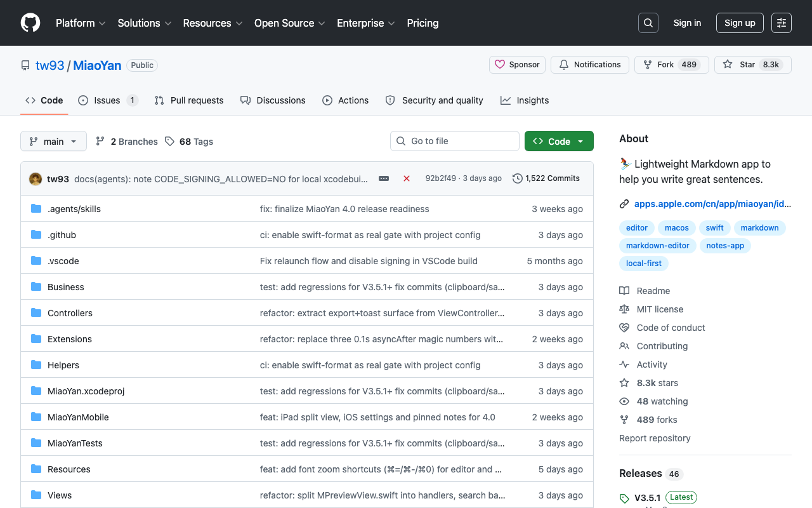Click the Notifications button
The image size is (812, 508).
(590, 65)
